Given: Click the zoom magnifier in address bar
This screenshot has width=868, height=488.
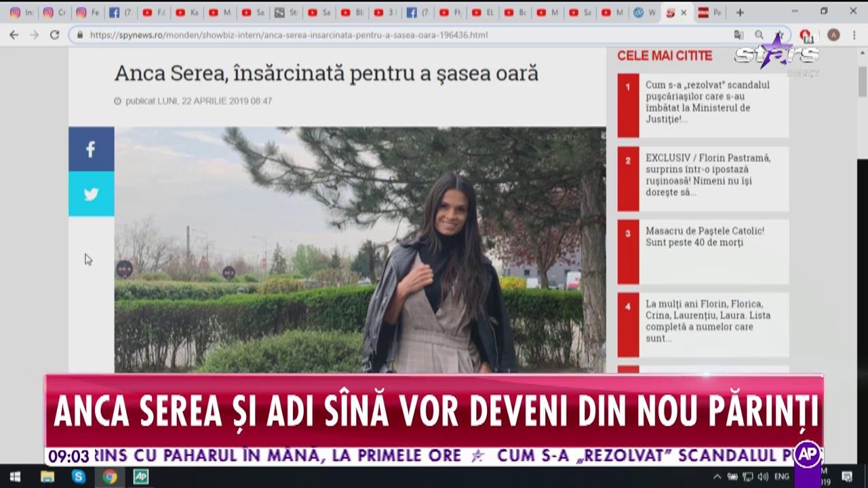Looking at the screenshot, I should tap(759, 35).
